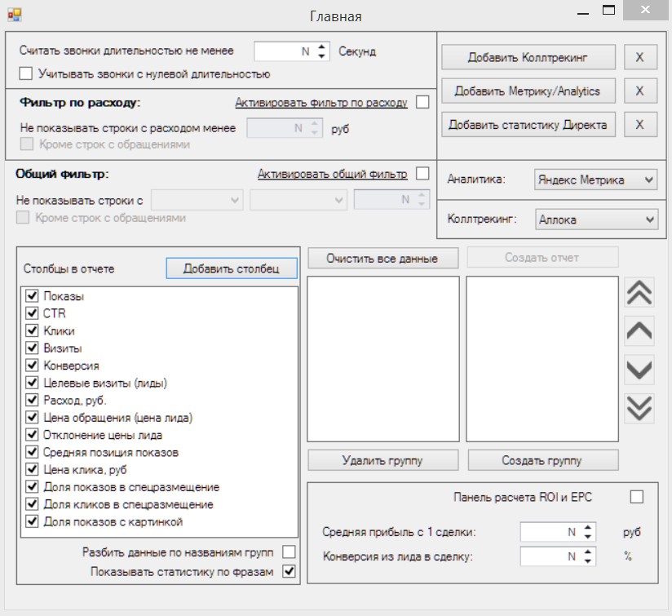
Task: Remove Колтрекинг with X button
Action: pos(640,57)
